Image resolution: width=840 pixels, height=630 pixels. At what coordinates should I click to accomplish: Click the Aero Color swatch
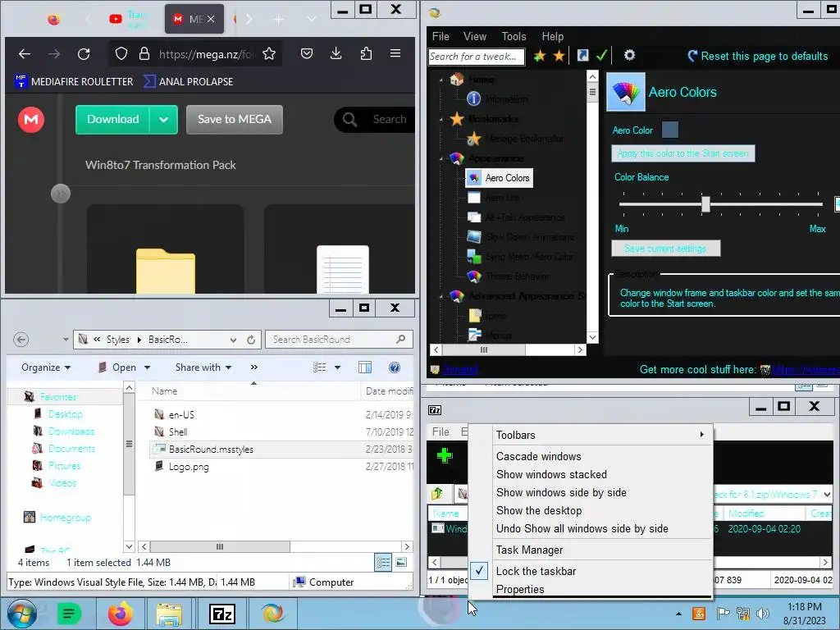(x=669, y=130)
